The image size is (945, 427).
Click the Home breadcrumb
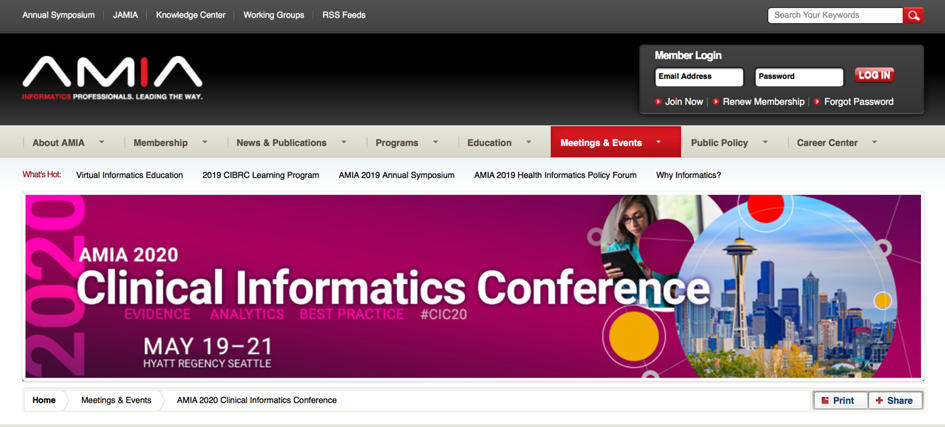click(x=44, y=400)
